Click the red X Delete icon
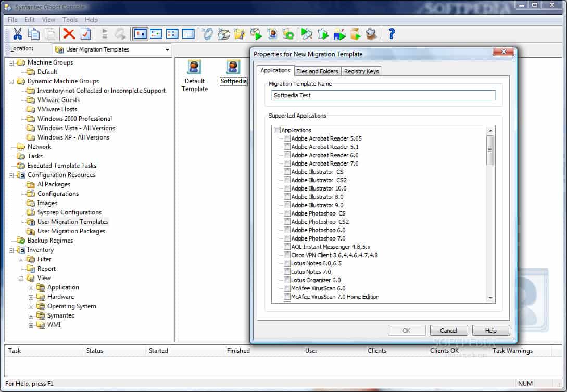Image resolution: width=567 pixels, height=392 pixels. (x=69, y=34)
